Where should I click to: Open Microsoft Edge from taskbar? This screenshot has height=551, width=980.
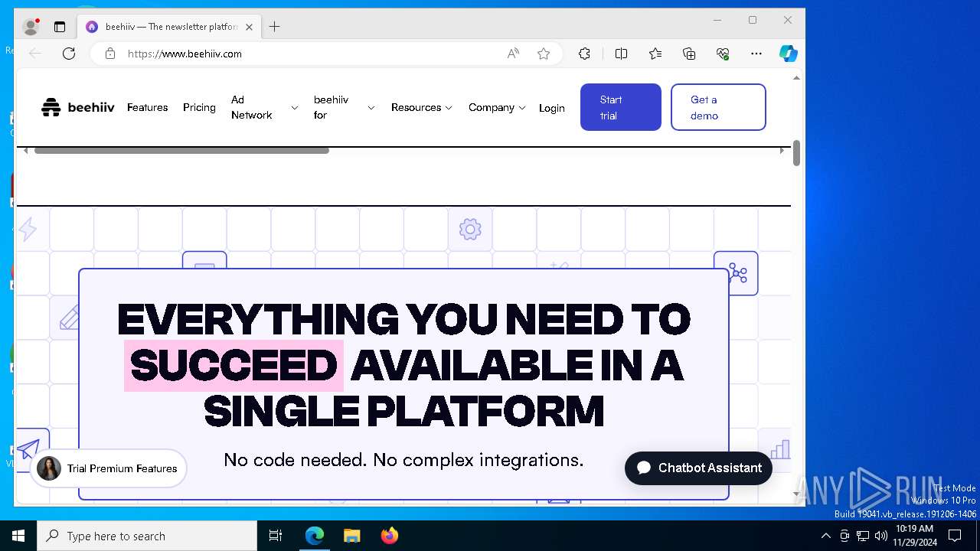click(315, 536)
